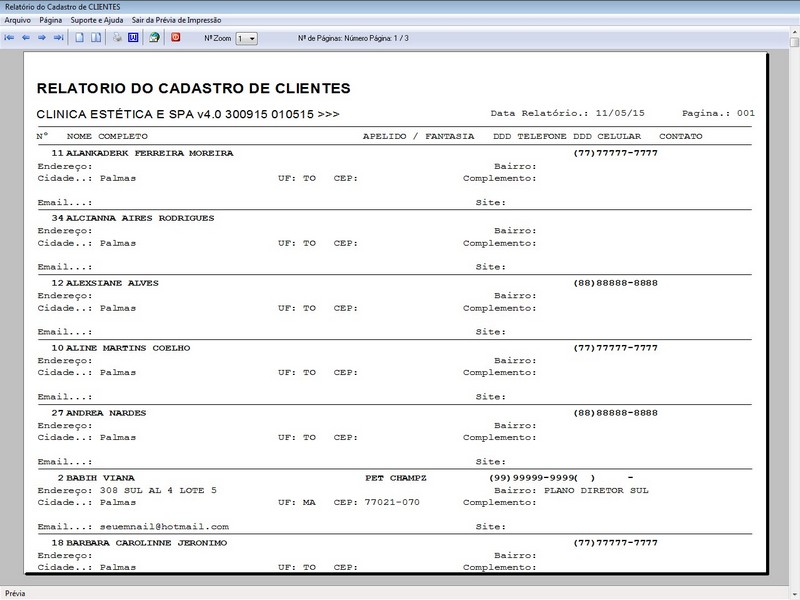Click the report title heading
This screenshot has height=600, width=800.
coord(193,88)
